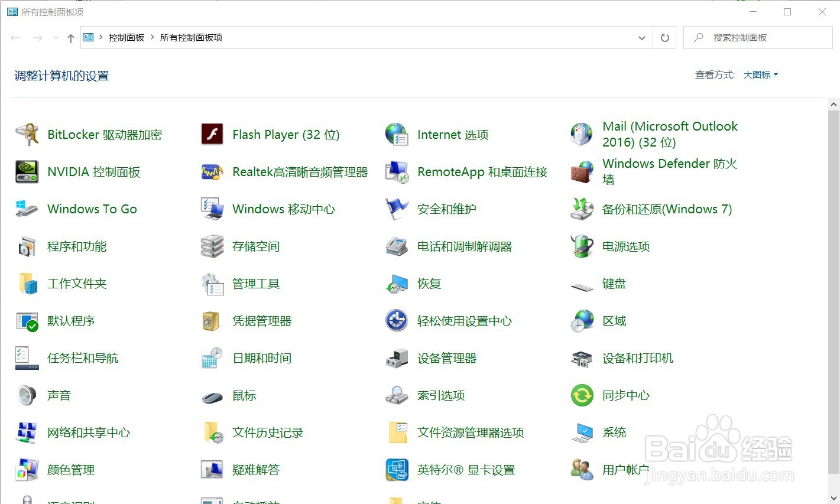Open the 索引选项 icon
This screenshot has height=504, width=840.
pos(397,395)
